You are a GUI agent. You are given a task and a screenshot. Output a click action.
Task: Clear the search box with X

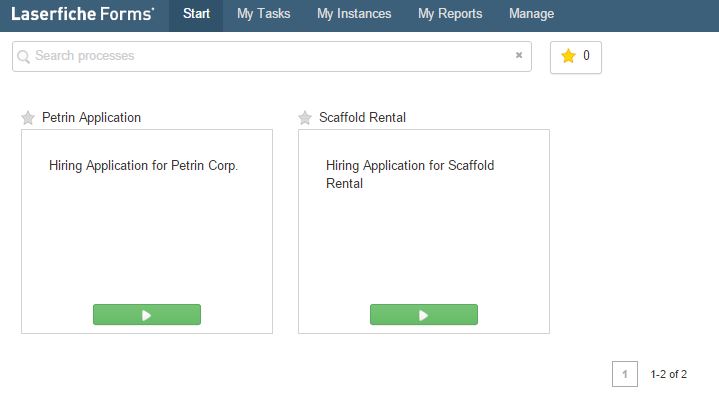(x=519, y=56)
